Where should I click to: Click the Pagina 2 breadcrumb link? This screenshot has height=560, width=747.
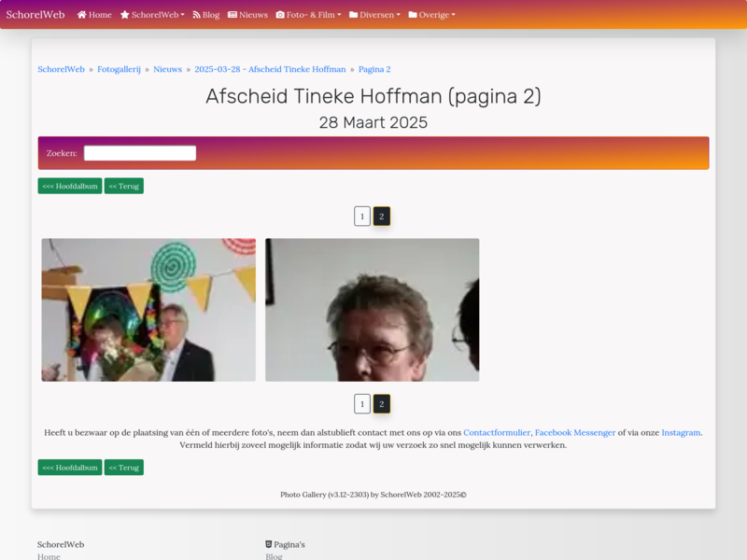pos(374,69)
